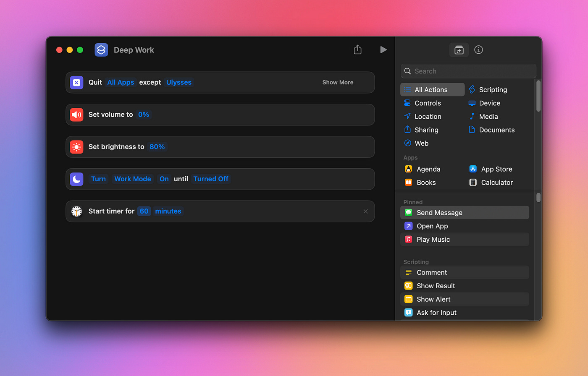Click the actions list scrollbar
Viewport: 588px width, 376px height.
[538, 197]
